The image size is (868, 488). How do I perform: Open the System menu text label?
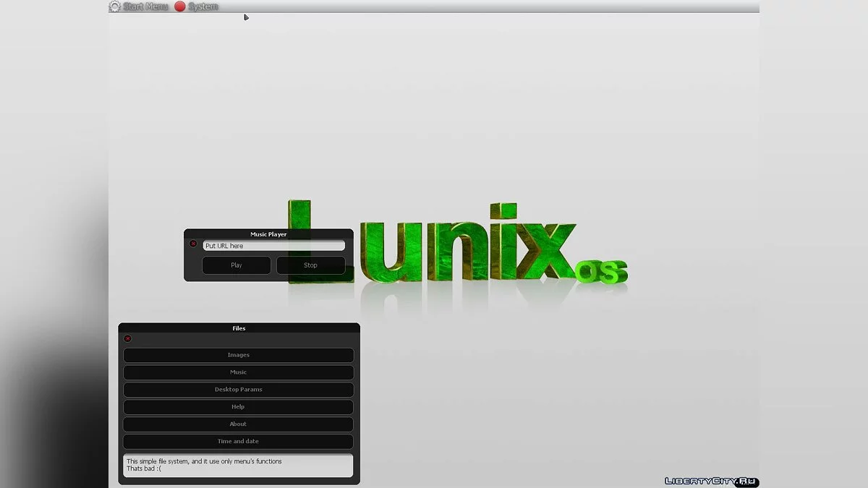tap(203, 7)
